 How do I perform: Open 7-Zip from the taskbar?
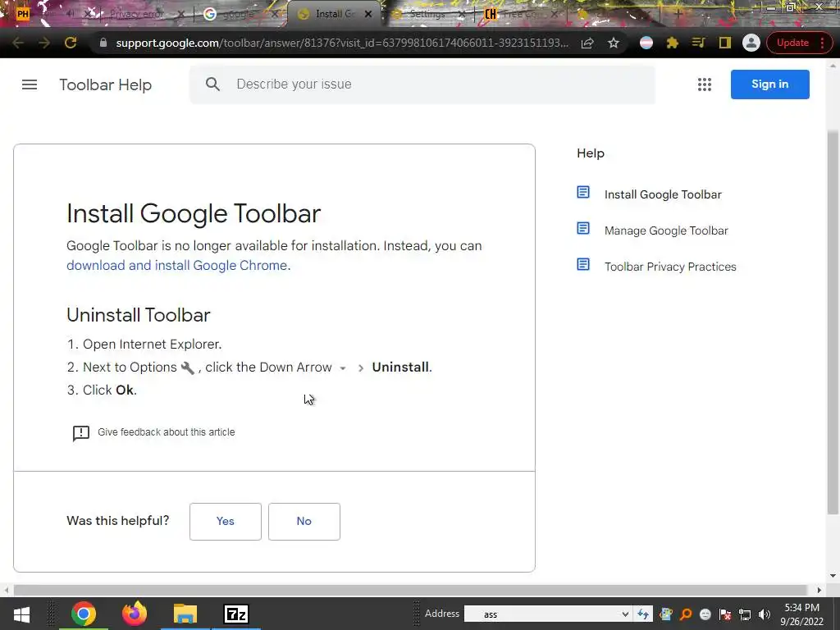pyautogui.click(x=235, y=614)
